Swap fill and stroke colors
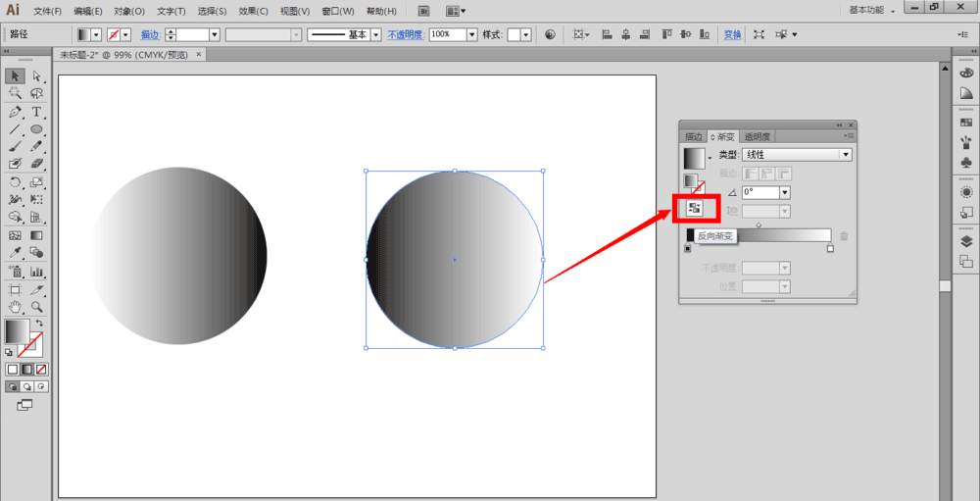Image resolution: width=980 pixels, height=501 pixels. point(39,323)
